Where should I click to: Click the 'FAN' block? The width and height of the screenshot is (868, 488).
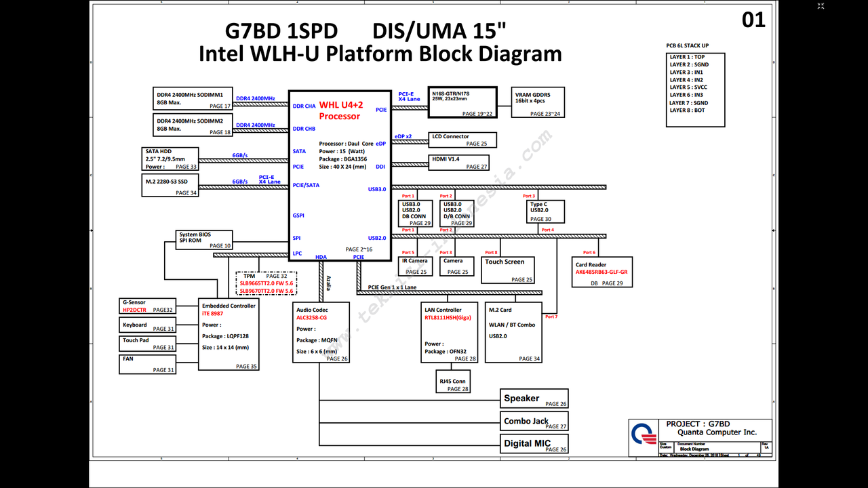pos(148,364)
